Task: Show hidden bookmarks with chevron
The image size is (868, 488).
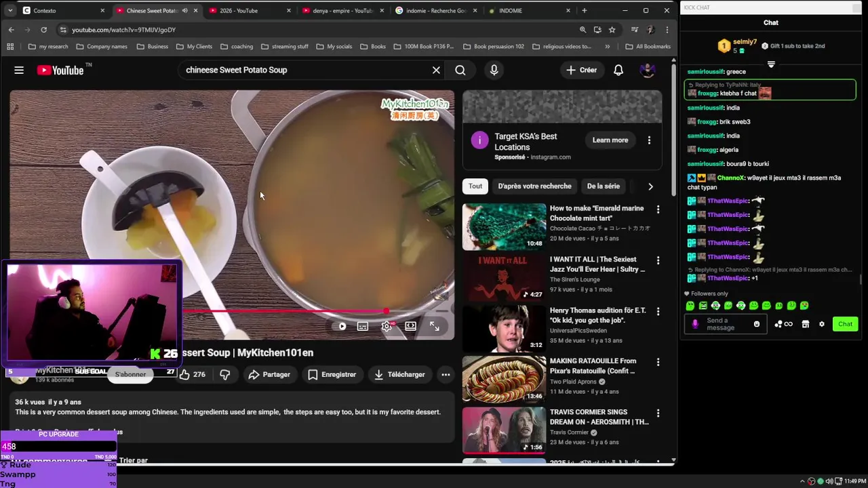Action: click(x=607, y=47)
